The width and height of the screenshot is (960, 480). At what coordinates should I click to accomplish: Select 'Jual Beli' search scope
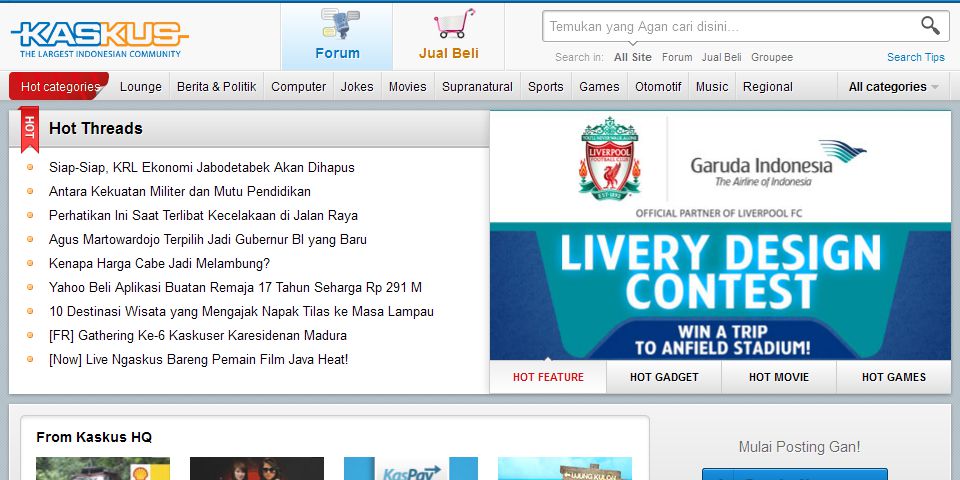(x=721, y=57)
